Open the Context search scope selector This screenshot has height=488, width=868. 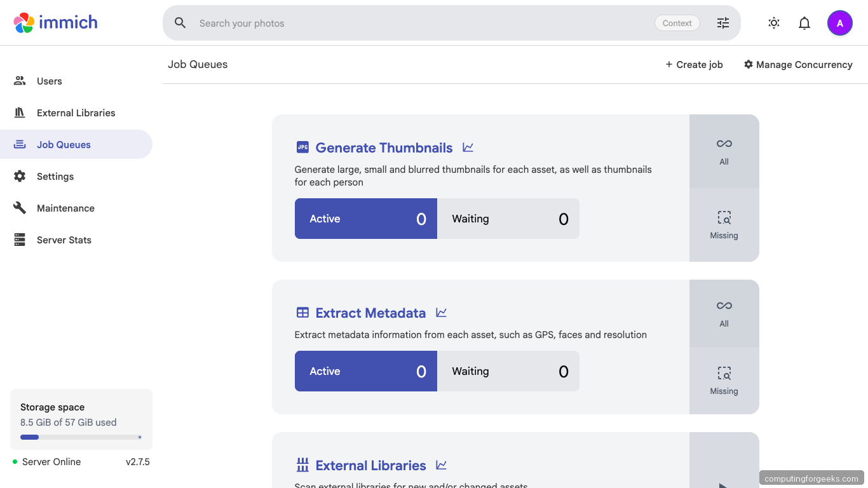tap(677, 22)
